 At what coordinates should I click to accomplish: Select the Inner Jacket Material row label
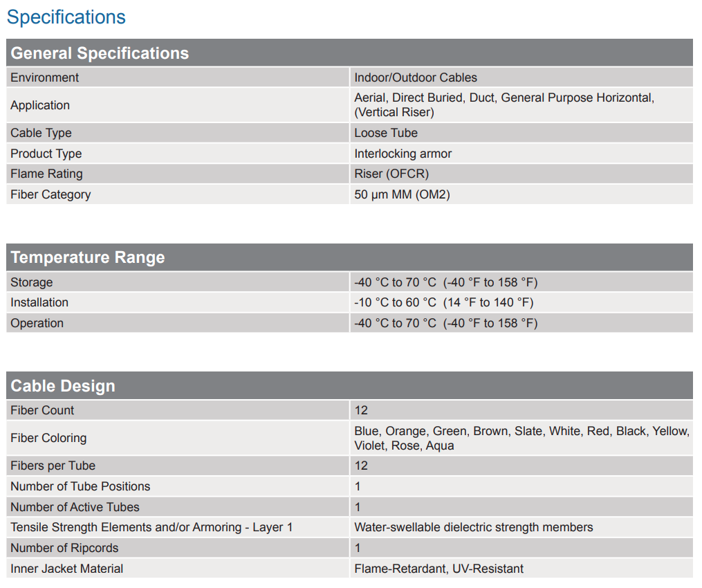[67, 569]
